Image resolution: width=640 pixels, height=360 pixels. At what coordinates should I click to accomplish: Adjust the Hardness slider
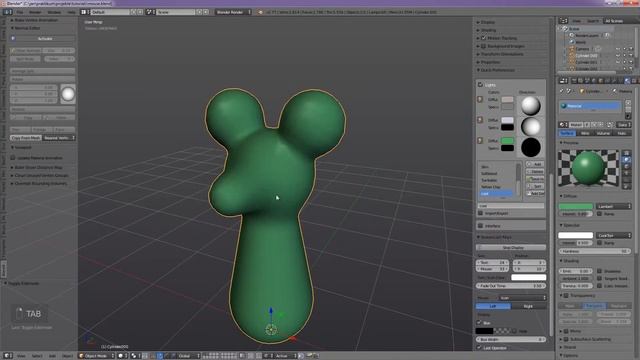point(595,251)
